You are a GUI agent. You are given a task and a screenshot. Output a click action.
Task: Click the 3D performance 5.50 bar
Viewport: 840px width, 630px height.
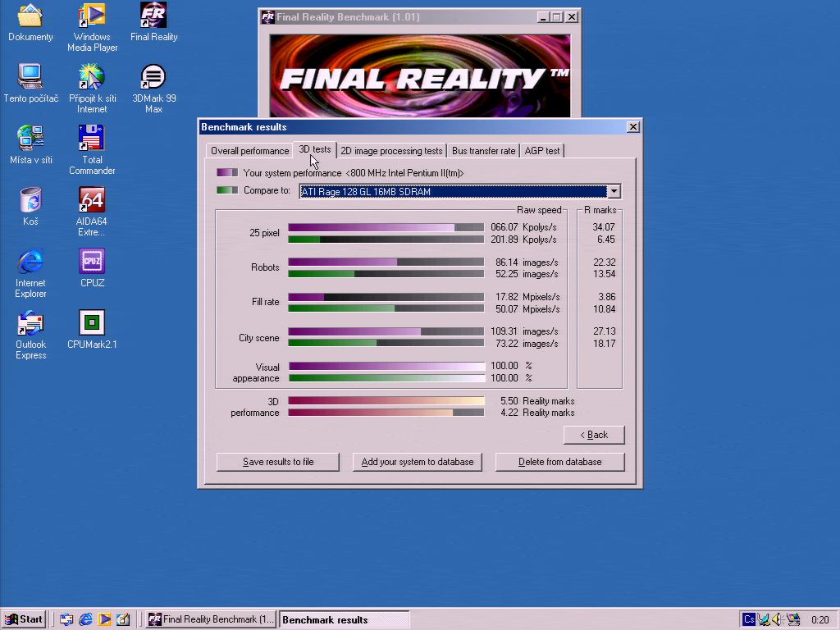pos(386,400)
